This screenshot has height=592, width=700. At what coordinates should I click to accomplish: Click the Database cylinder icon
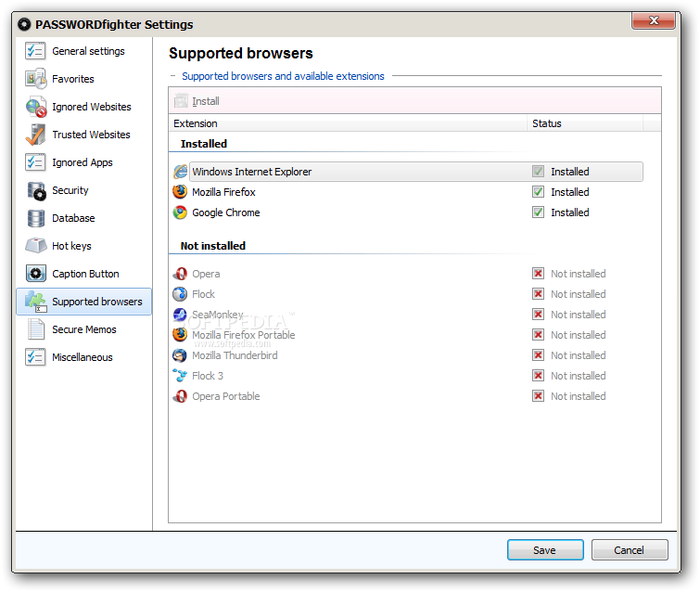36,218
